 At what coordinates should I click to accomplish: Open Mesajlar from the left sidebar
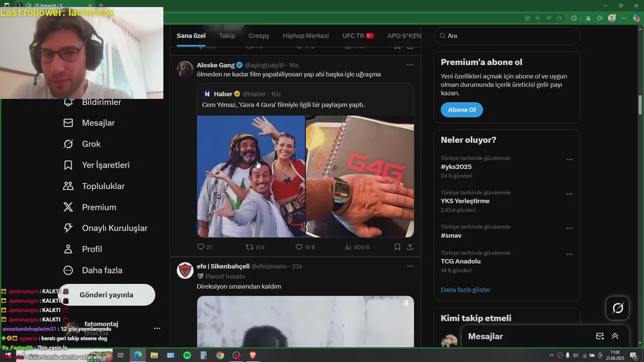click(89, 123)
